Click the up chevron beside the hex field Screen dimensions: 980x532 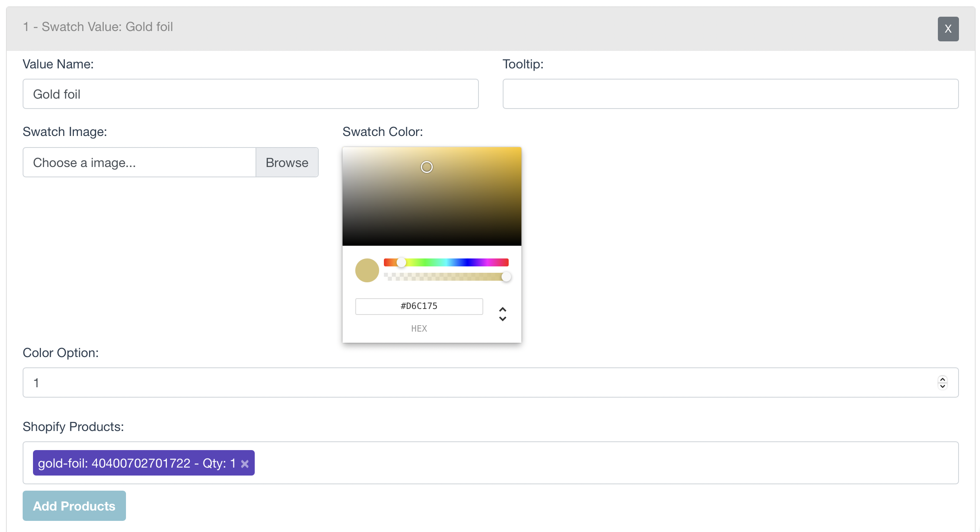tap(502, 309)
